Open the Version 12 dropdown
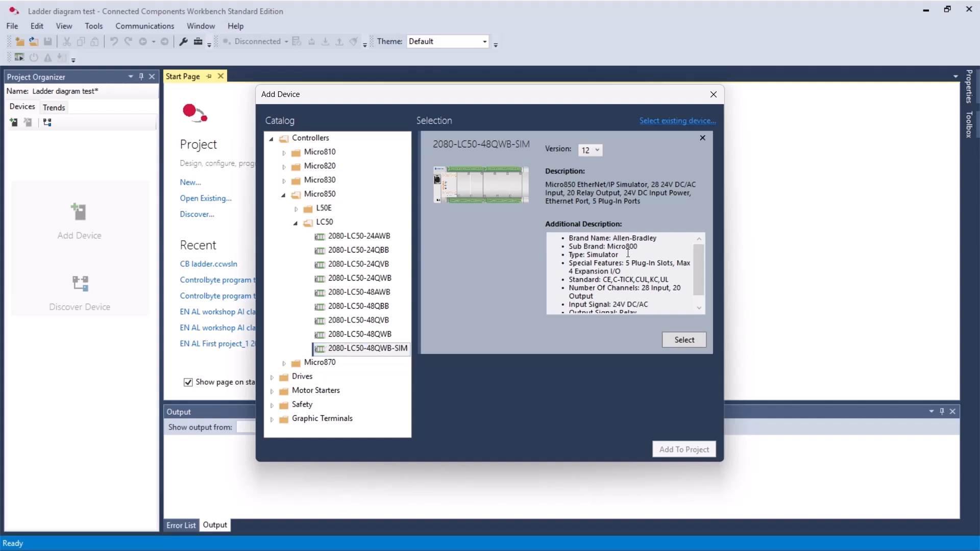 [590, 150]
